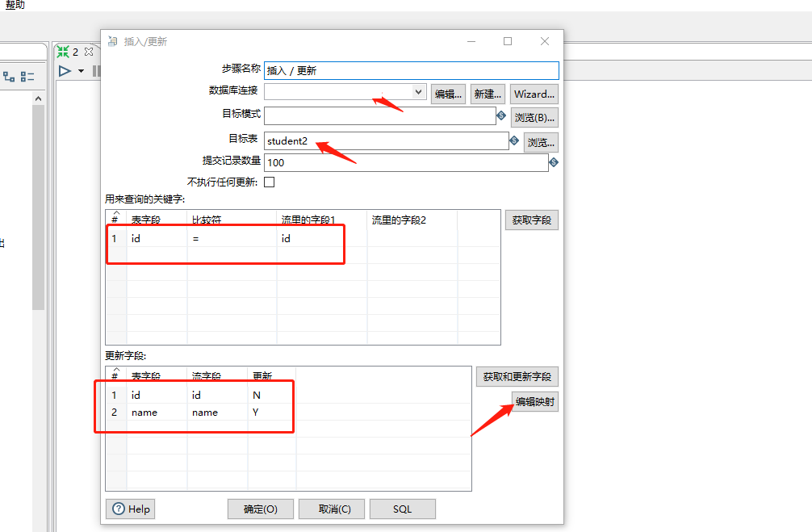
Task: Select the name cell under 流字段
Action: pos(217,413)
